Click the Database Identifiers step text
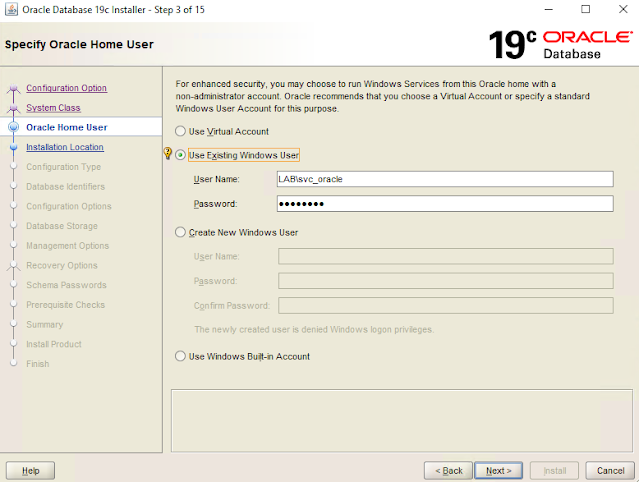This screenshot has height=482, width=639. pos(66,187)
